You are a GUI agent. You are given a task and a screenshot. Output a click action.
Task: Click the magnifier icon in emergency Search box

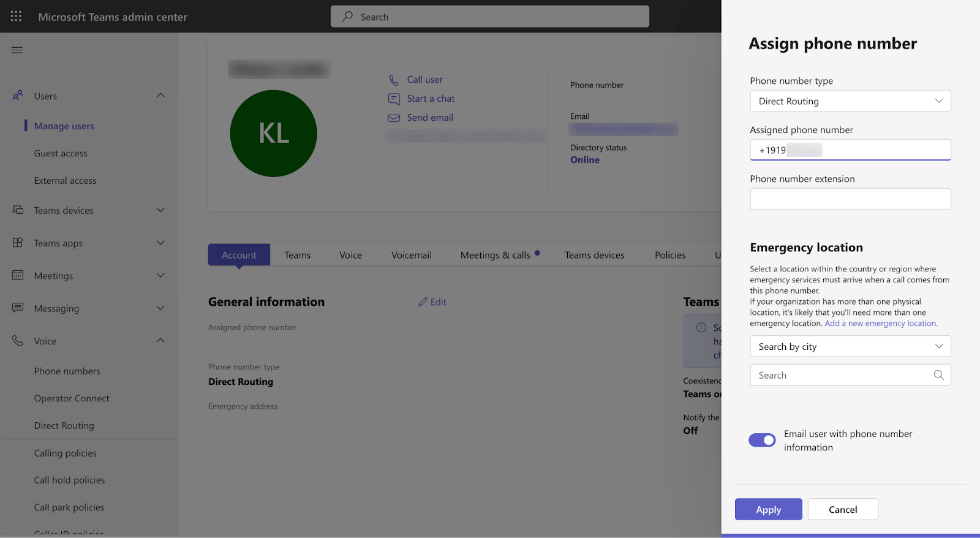[938, 375]
